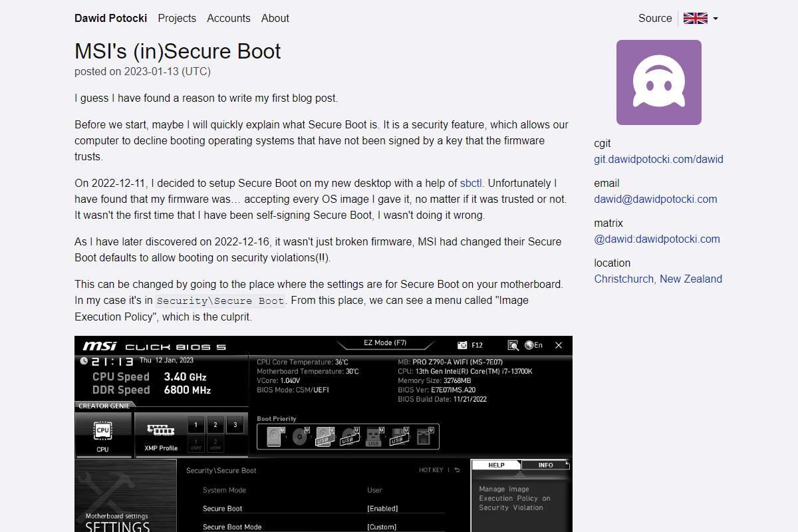
Task: Open the Christchurch, New Zealand location link
Action: pyautogui.click(x=658, y=279)
